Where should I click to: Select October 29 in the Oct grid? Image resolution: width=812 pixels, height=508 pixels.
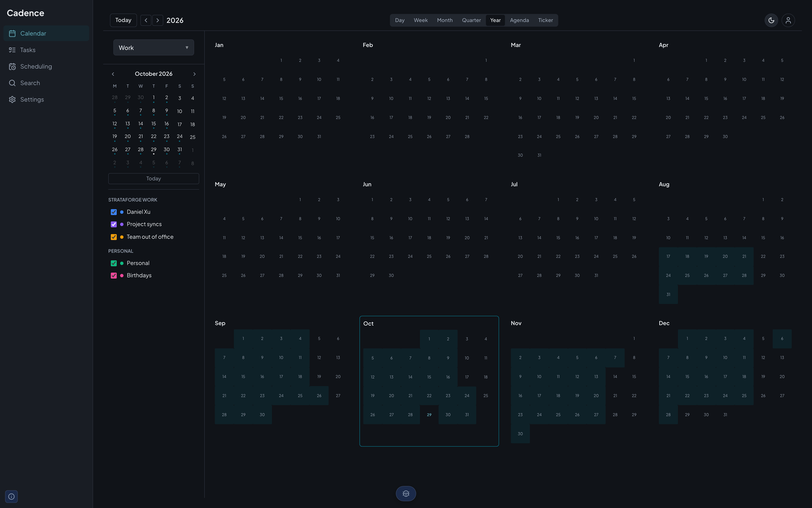pos(429,415)
